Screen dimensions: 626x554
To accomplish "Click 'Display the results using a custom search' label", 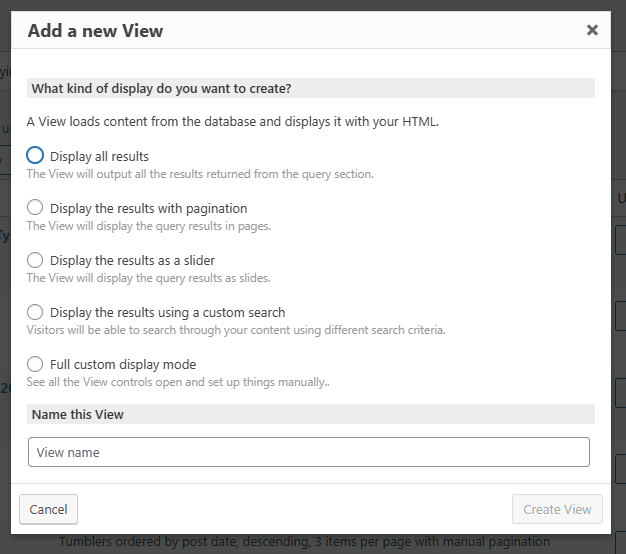I will [x=167, y=312].
